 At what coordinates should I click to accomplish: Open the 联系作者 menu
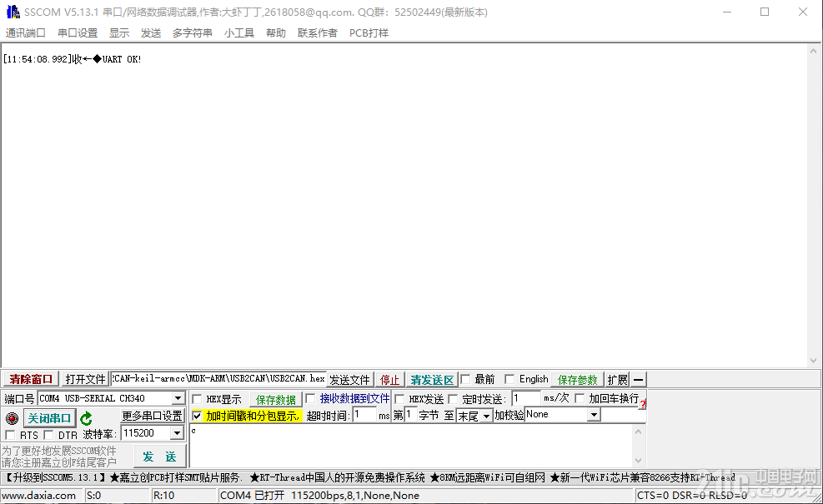317,33
